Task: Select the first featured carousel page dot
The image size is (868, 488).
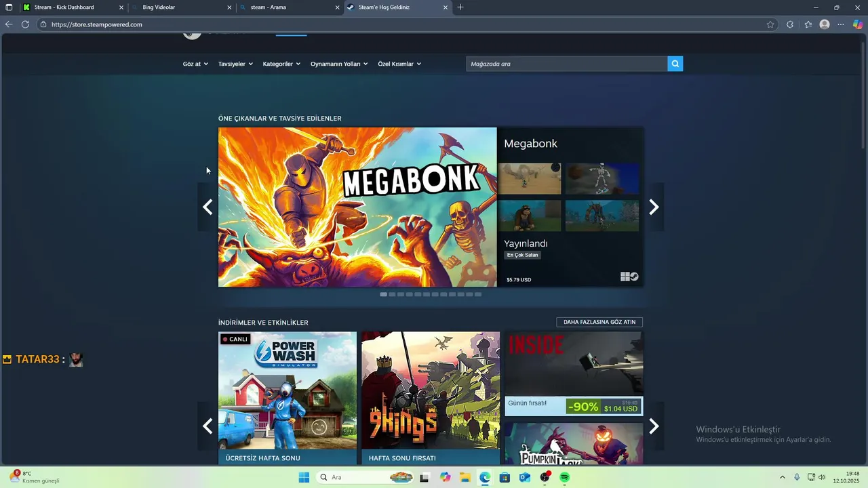Action: 384,294
